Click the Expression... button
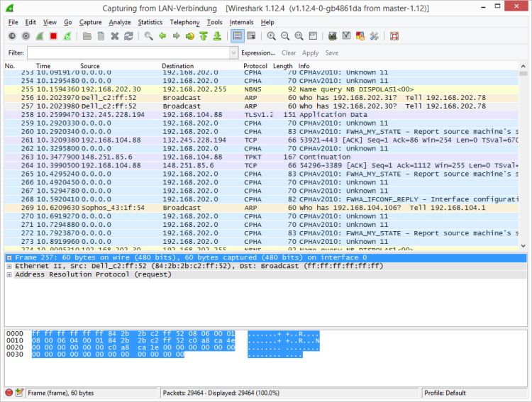 [258, 53]
